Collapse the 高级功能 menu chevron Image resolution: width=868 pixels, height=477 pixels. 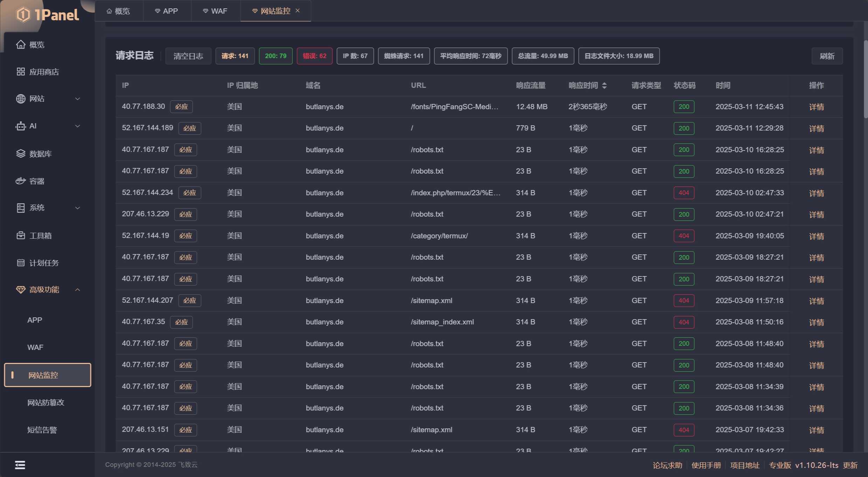point(78,290)
